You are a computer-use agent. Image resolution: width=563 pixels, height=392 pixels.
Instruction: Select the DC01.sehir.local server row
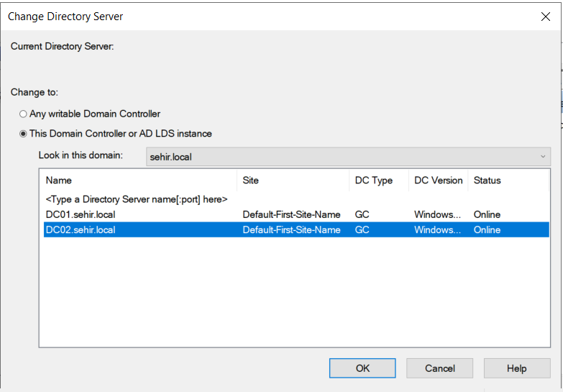click(x=81, y=214)
